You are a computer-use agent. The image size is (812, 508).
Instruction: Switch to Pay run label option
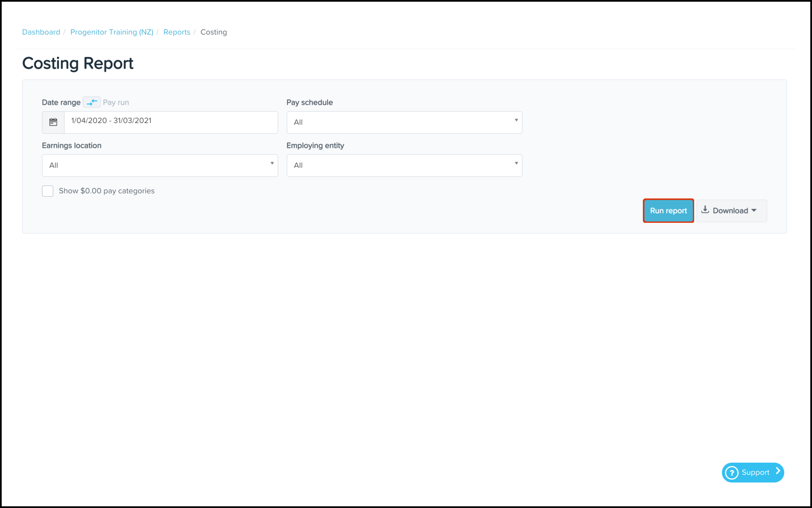point(116,102)
